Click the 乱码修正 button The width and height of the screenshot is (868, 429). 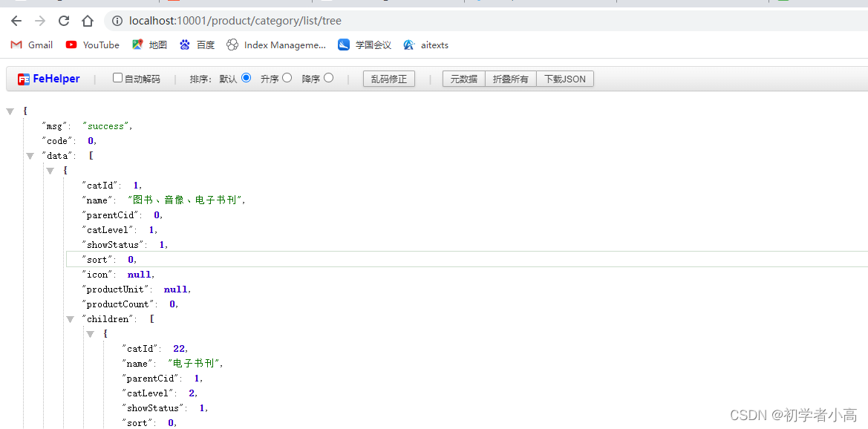coord(389,79)
